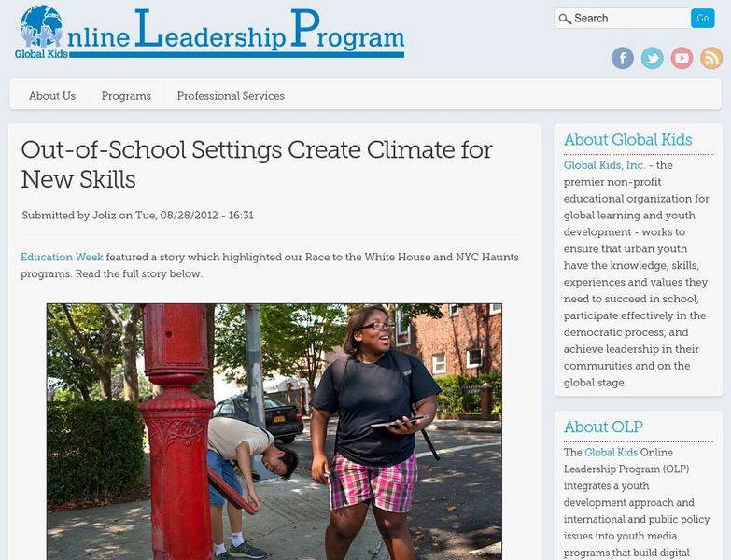Click the About OLP sidebar heading
This screenshot has width=731, height=560.
click(604, 427)
